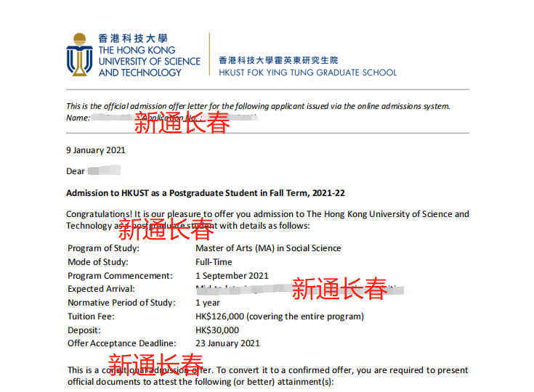Click the 'Normative Period of Study:' label
The image size is (534, 392).
pos(121,303)
